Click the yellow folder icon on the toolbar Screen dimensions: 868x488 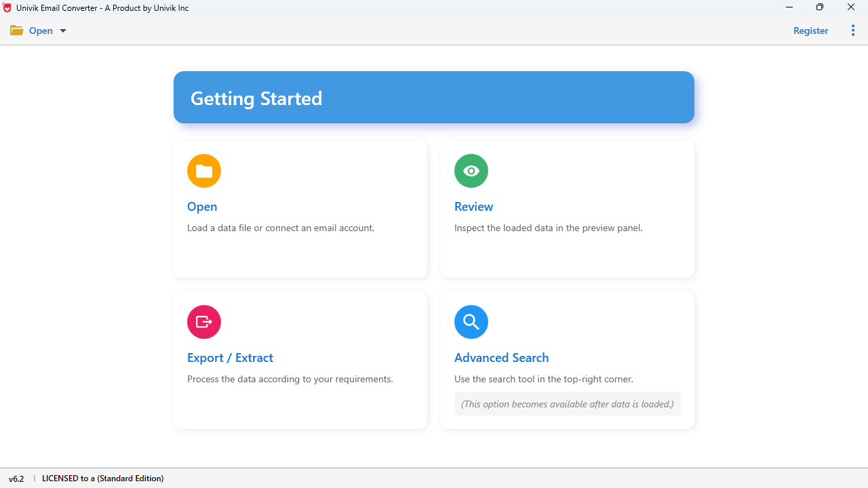pos(17,30)
